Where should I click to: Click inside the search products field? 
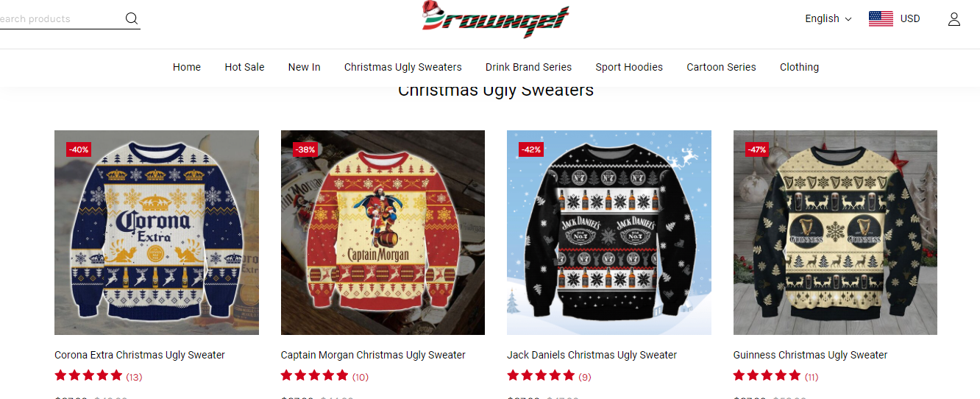(x=59, y=18)
